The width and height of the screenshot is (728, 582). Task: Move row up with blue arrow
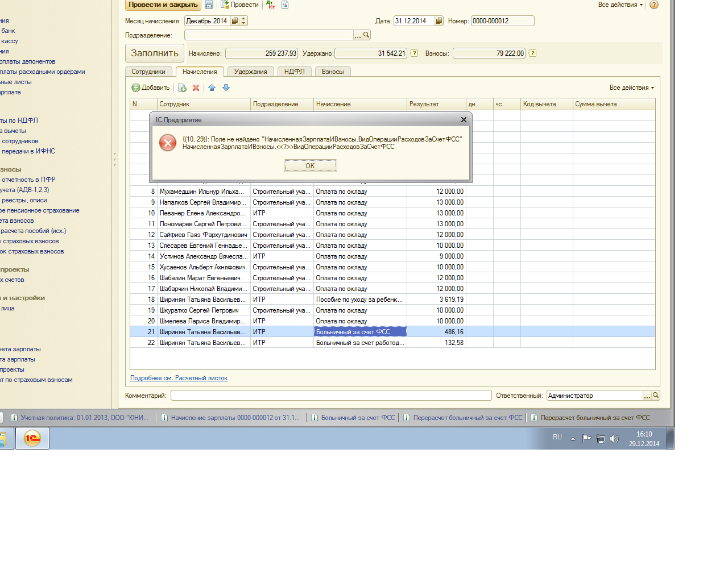click(212, 88)
